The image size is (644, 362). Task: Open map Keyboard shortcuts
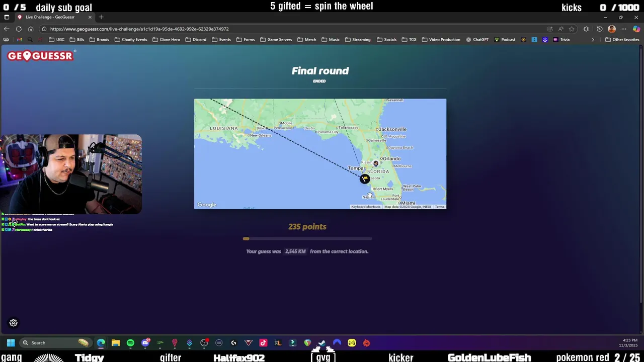pos(366,207)
